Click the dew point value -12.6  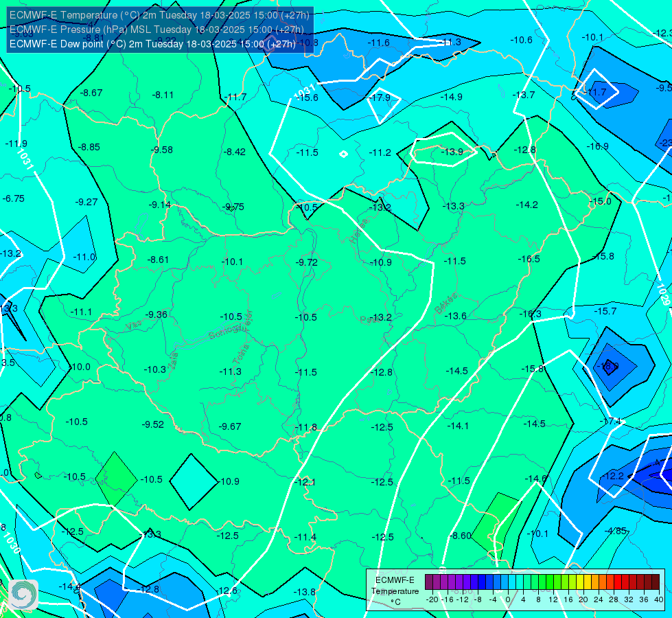pyautogui.click(x=227, y=591)
